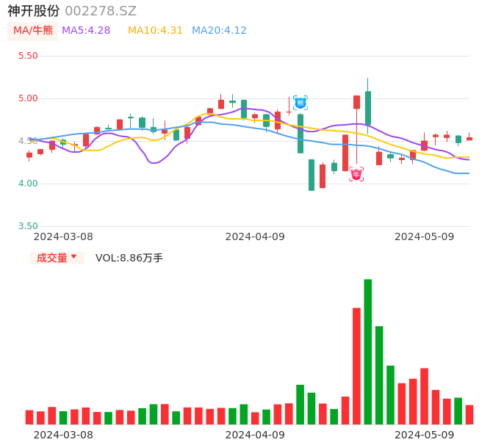Click the 2024-03-08 date label under volume chart
The width and height of the screenshot is (504, 445).
[x=63, y=435]
